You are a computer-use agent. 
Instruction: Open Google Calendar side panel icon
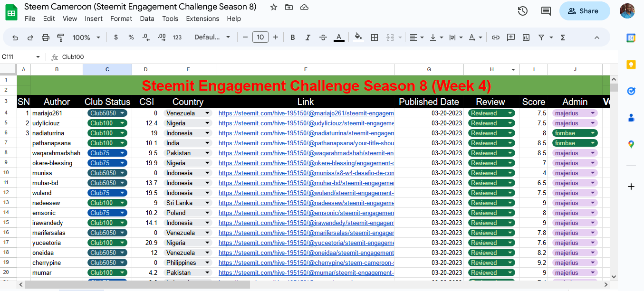click(631, 38)
